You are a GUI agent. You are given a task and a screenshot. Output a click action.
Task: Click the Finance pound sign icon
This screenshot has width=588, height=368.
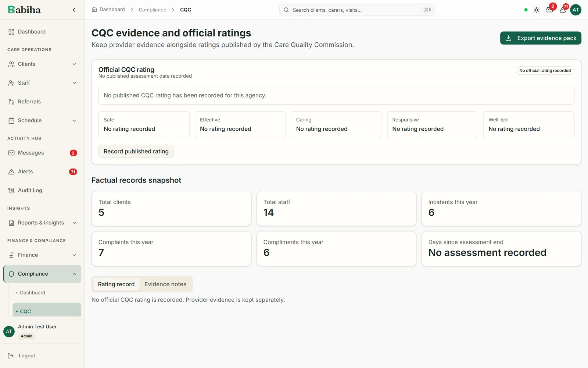pos(11,255)
